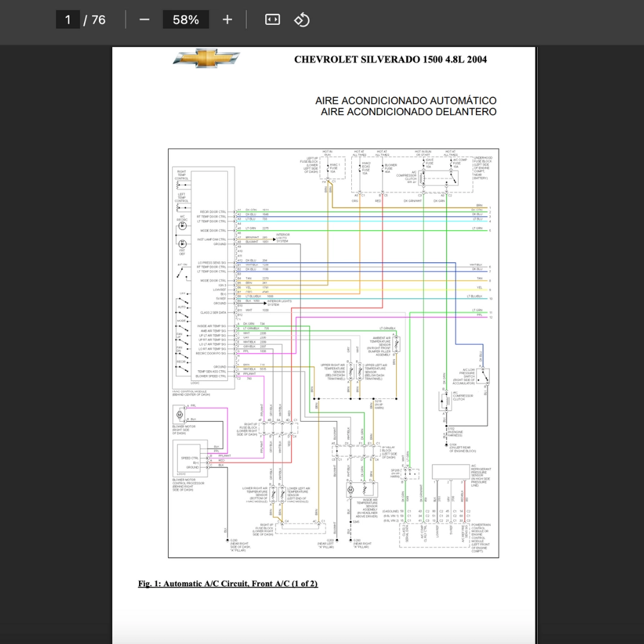Click the Chevrolet bowtie logo

[x=206, y=58]
